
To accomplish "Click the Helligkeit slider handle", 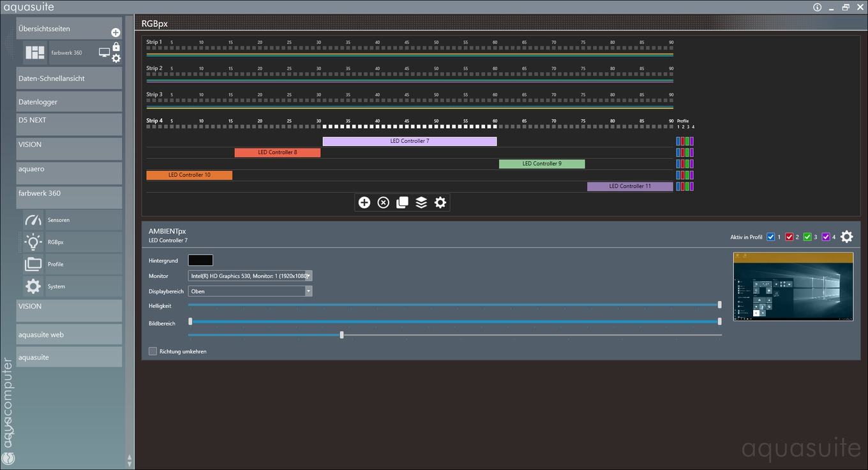I will (719, 305).
